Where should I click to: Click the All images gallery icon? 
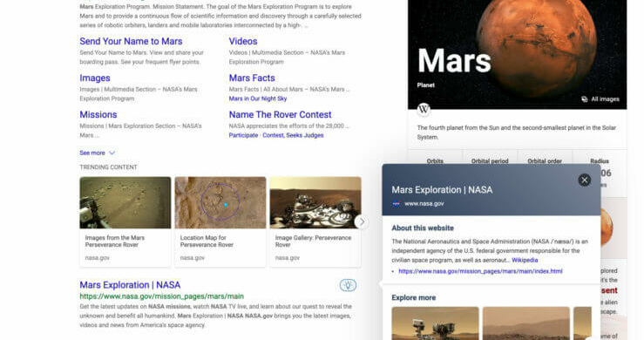pyautogui.click(x=584, y=99)
